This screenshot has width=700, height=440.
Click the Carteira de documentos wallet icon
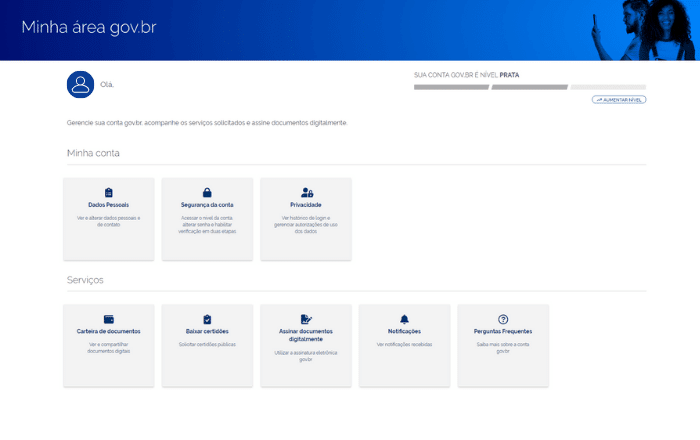(x=108, y=319)
